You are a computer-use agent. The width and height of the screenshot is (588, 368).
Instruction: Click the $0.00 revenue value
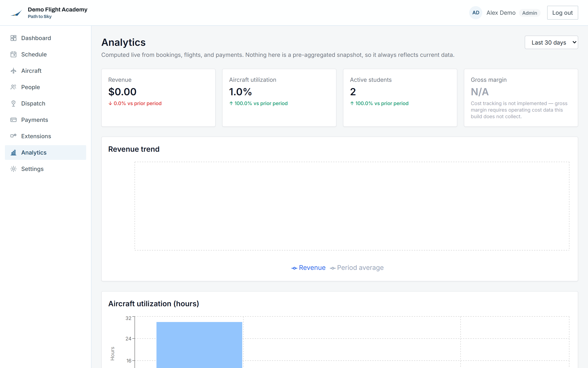[x=122, y=92]
